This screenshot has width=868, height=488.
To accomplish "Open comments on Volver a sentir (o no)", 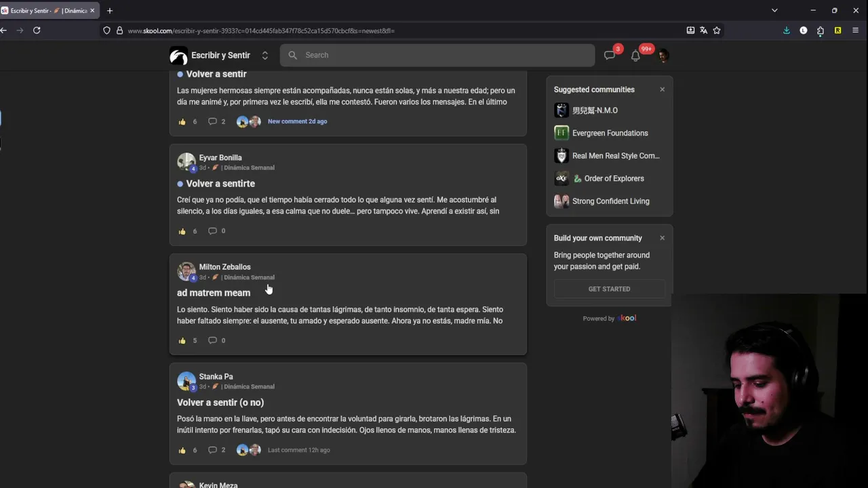I will [212, 450].
